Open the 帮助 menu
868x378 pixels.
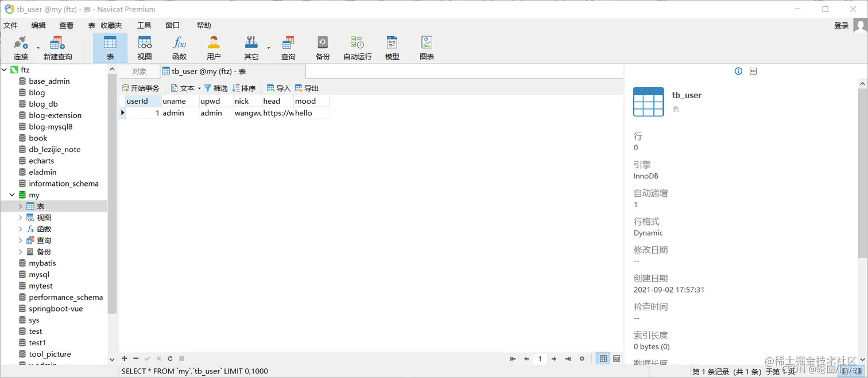click(204, 25)
